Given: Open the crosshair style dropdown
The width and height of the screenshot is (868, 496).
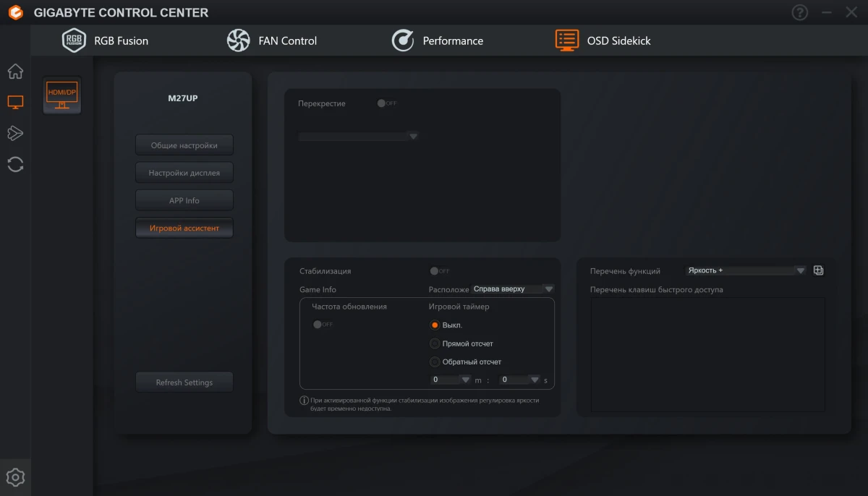Looking at the screenshot, I should (358, 136).
